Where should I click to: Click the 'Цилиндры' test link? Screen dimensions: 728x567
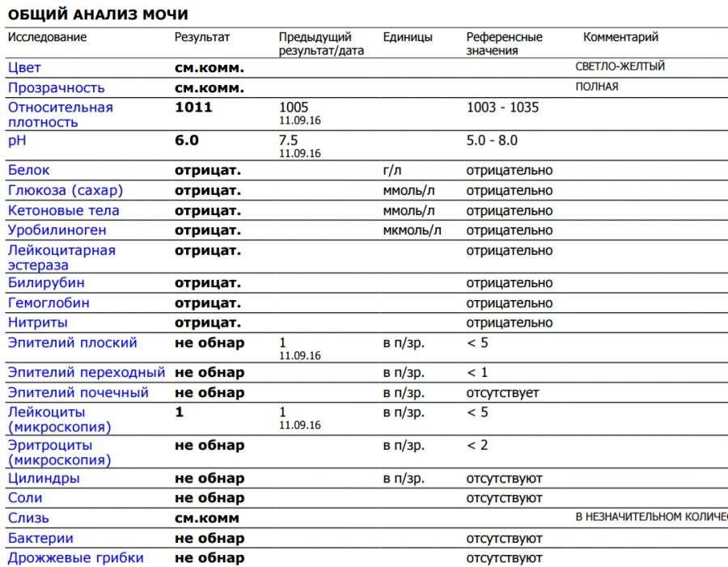click(x=44, y=479)
